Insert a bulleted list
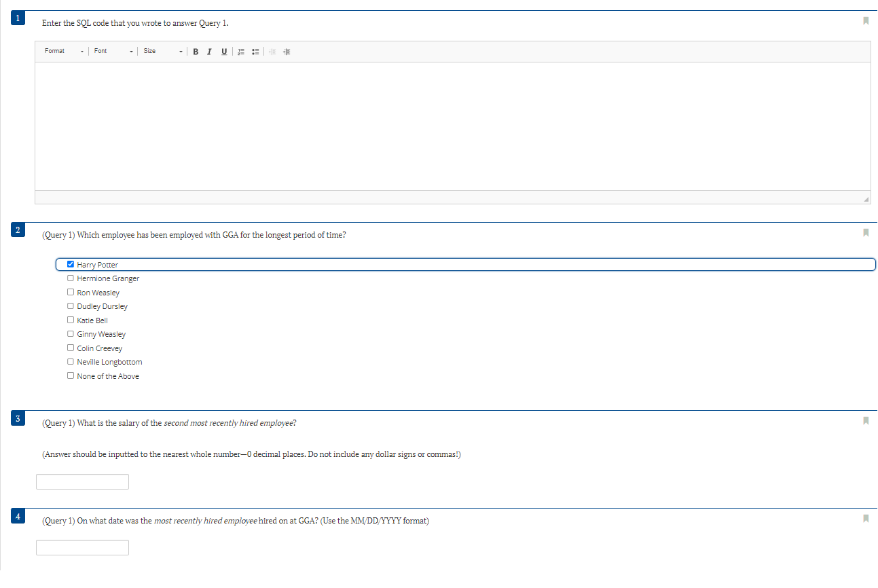This screenshot has width=878, height=588. coord(255,52)
